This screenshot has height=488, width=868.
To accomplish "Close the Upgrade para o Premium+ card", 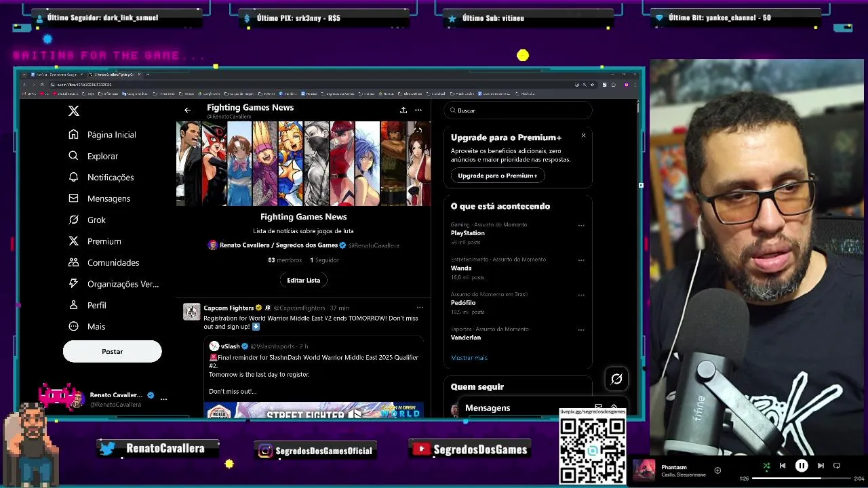I will (583, 136).
